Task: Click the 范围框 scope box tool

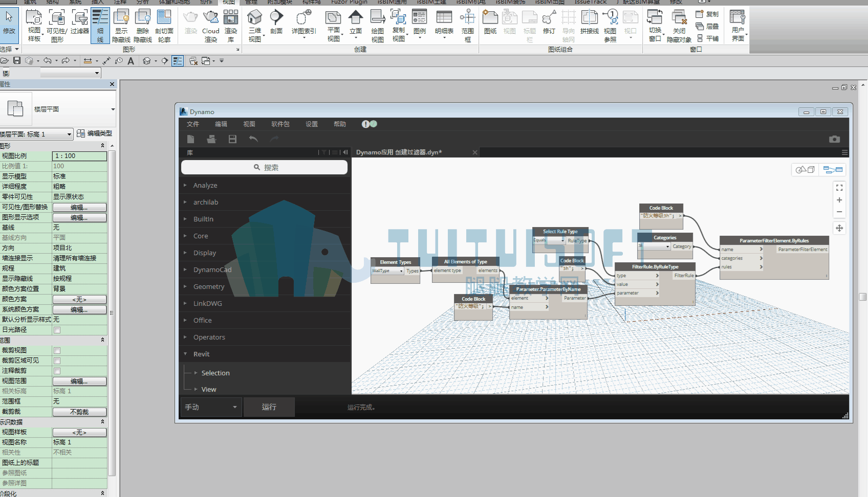Action: coord(468,25)
